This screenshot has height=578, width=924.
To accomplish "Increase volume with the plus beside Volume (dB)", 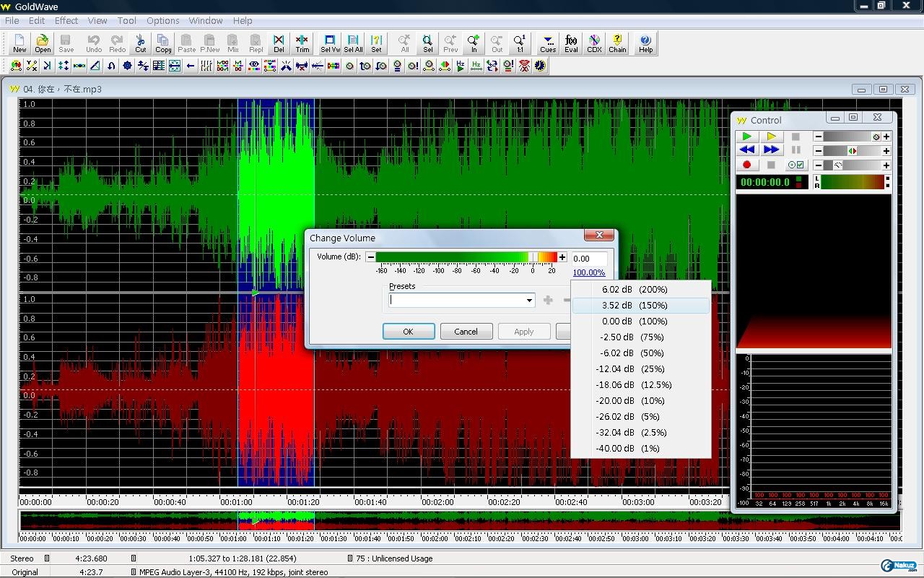I will pos(562,257).
